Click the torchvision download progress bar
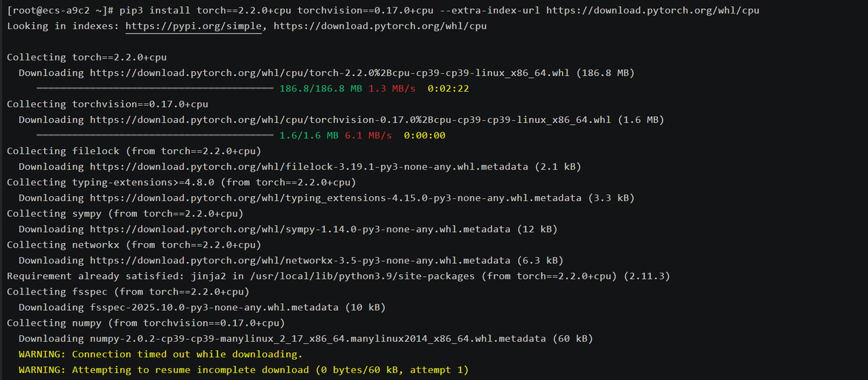The image size is (868, 380). tap(155, 136)
